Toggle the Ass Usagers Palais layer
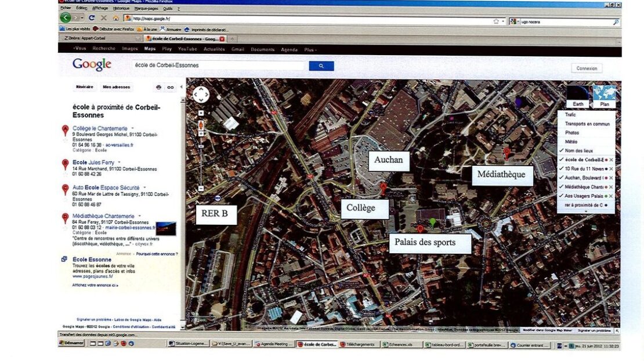 point(562,196)
